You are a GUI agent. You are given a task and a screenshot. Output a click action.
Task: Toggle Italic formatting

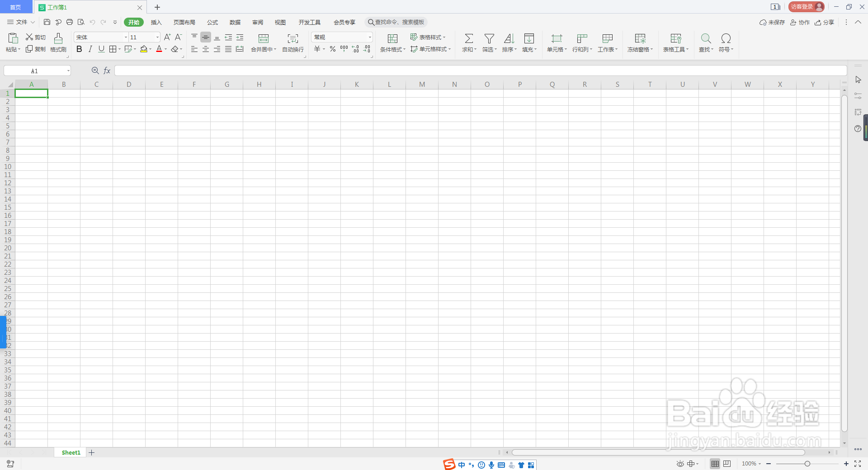tap(90, 49)
